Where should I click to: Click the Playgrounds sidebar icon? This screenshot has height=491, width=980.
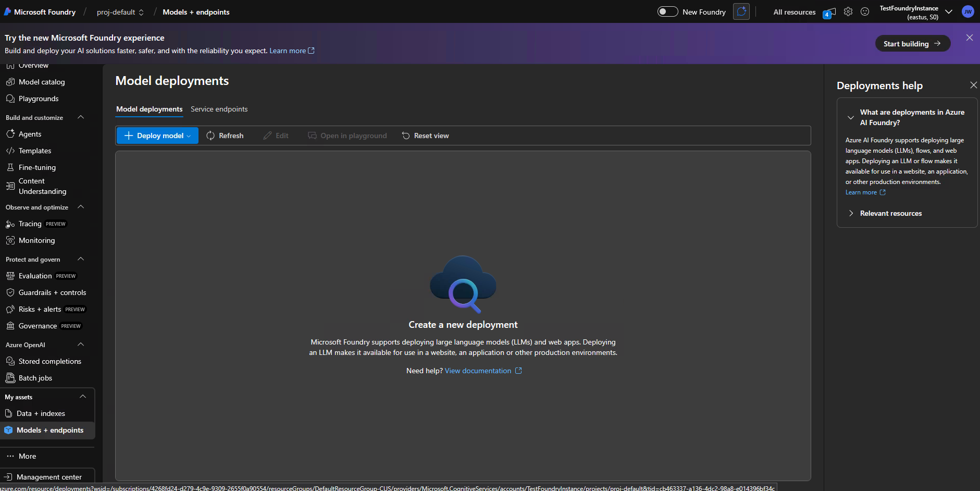coord(10,99)
